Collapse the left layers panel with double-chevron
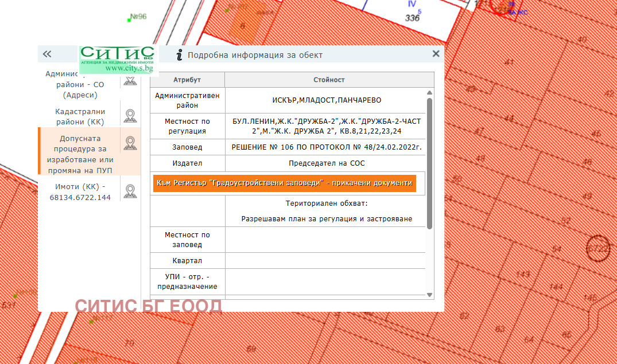Image resolution: width=617 pixels, height=364 pixels. (x=47, y=54)
